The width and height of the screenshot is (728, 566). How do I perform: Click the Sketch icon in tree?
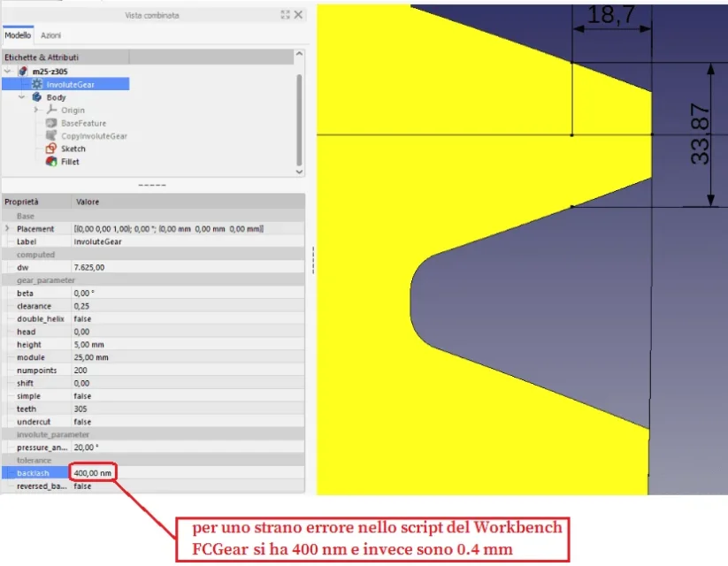51,149
